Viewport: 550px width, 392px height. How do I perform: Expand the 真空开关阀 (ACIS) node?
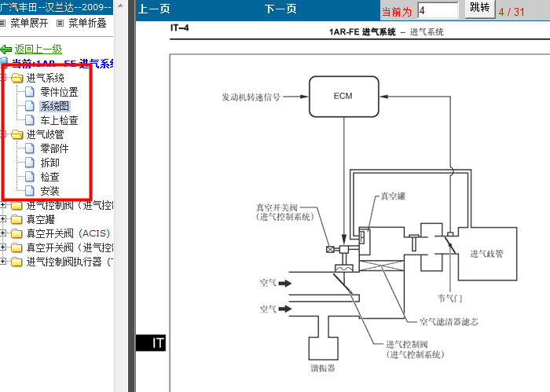pos(3,233)
